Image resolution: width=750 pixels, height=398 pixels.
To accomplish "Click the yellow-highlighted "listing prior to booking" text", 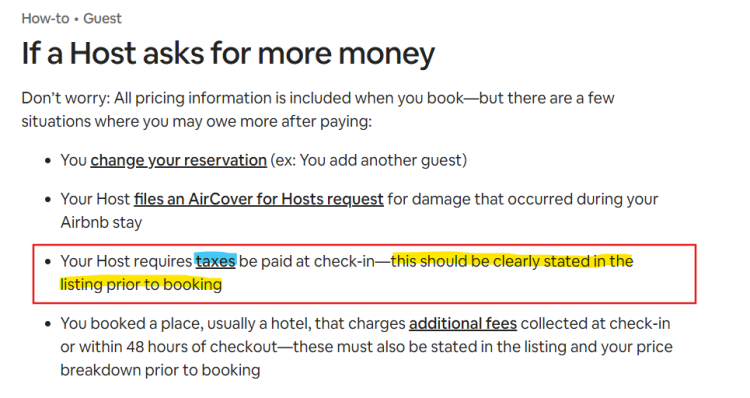I will (x=141, y=285).
